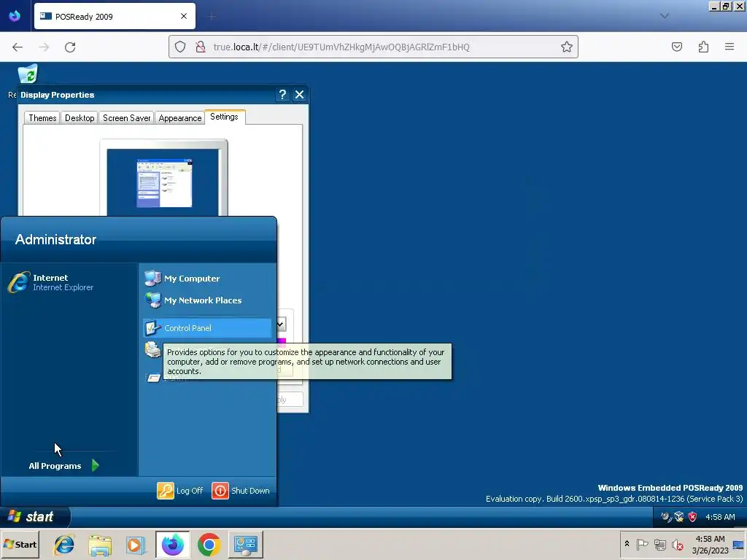Click the monitor preview in Display Properties

(163, 179)
